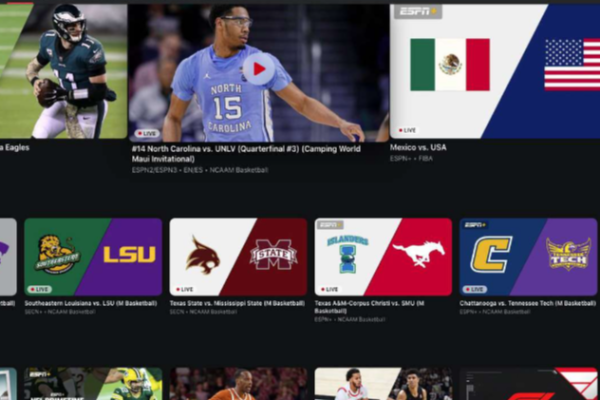Open 'Texas State vs. Mississippi State' title
This screenshot has width=600, height=400.
237,304
